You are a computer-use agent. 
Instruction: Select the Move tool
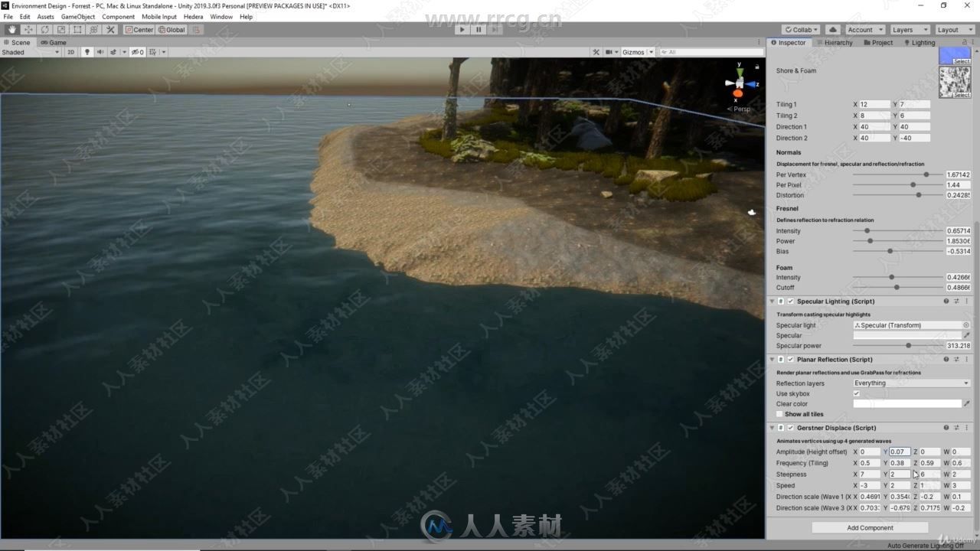[28, 30]
